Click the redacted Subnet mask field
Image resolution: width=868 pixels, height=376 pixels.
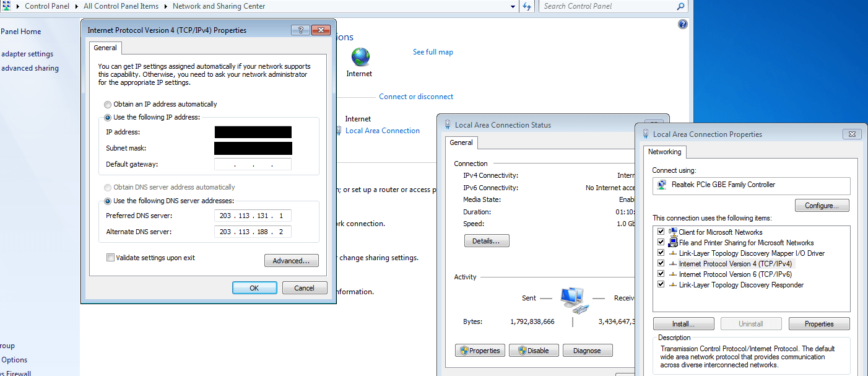tap(253, 148)
